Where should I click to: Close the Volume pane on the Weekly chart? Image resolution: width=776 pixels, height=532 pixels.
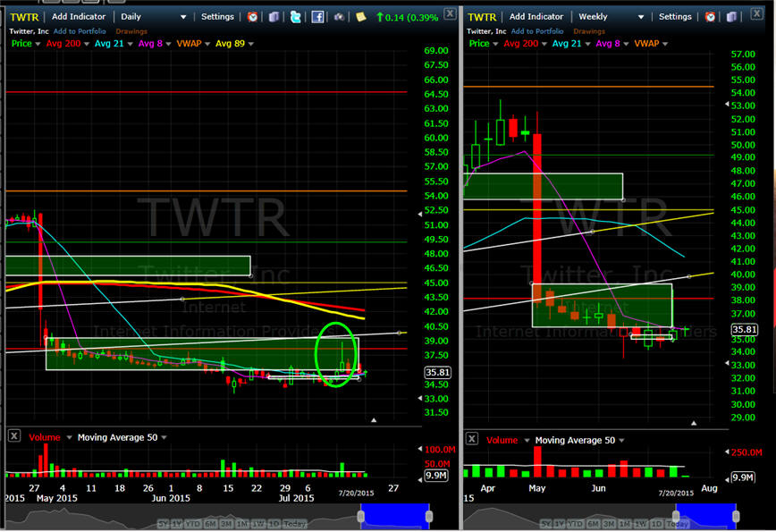472,438
